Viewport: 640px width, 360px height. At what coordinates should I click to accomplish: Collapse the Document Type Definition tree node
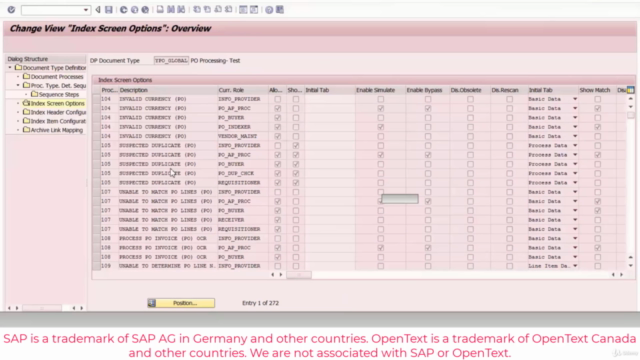click(x=10, y=67)
